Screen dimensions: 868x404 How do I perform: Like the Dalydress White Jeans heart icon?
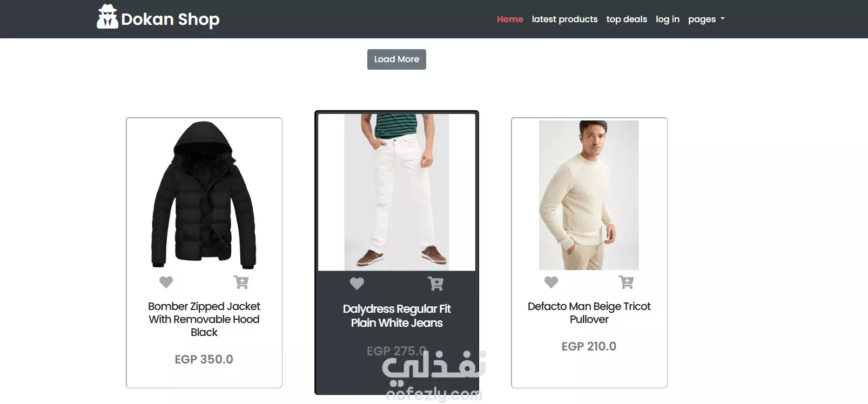coord(357,284)
